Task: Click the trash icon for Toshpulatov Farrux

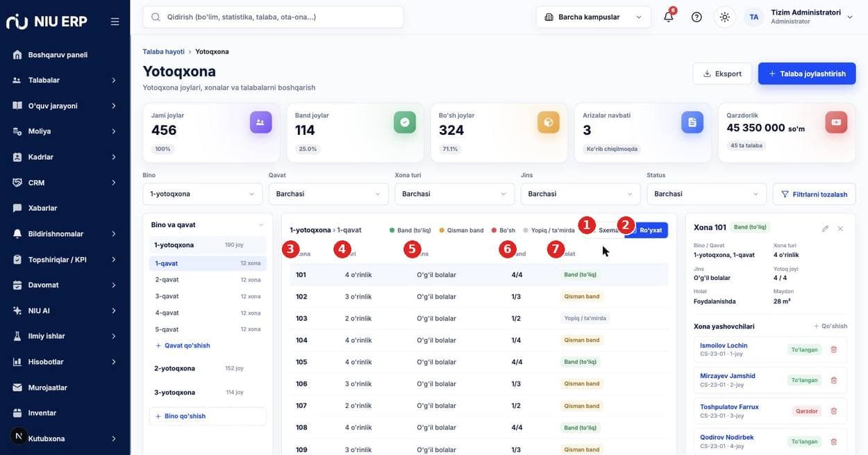Action: (x=834, y=411)
